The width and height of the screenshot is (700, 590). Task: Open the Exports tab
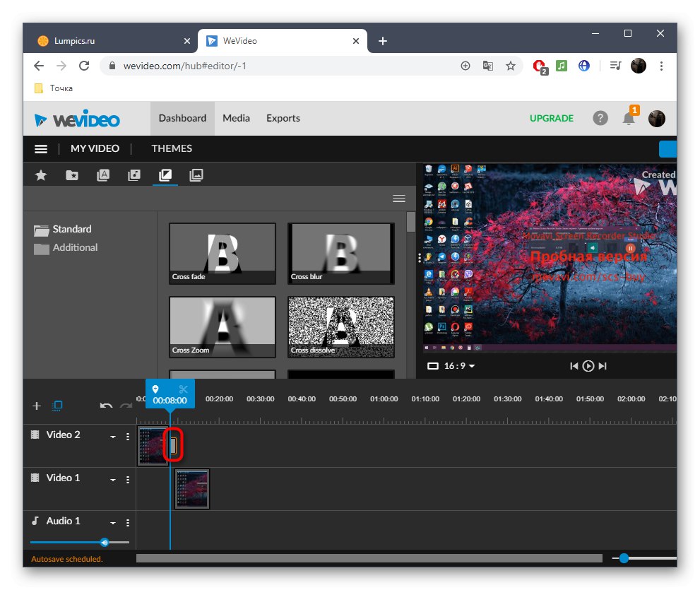click(283, 118)
